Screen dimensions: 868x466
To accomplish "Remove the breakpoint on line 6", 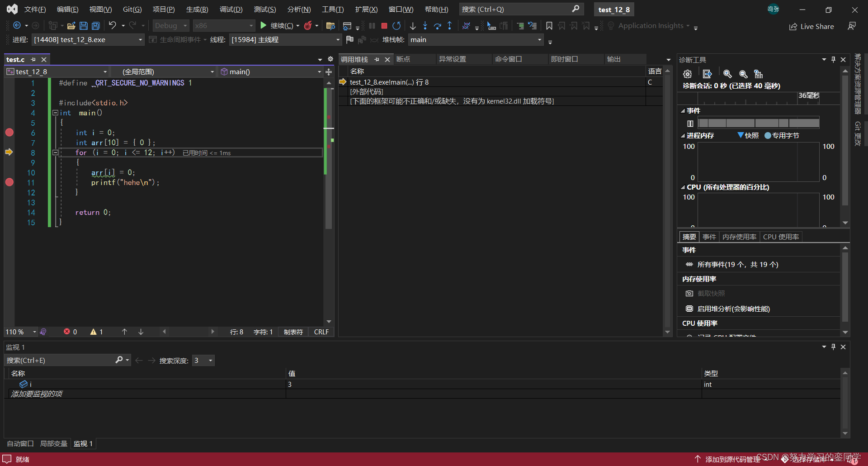I will [x=9, y=133].
